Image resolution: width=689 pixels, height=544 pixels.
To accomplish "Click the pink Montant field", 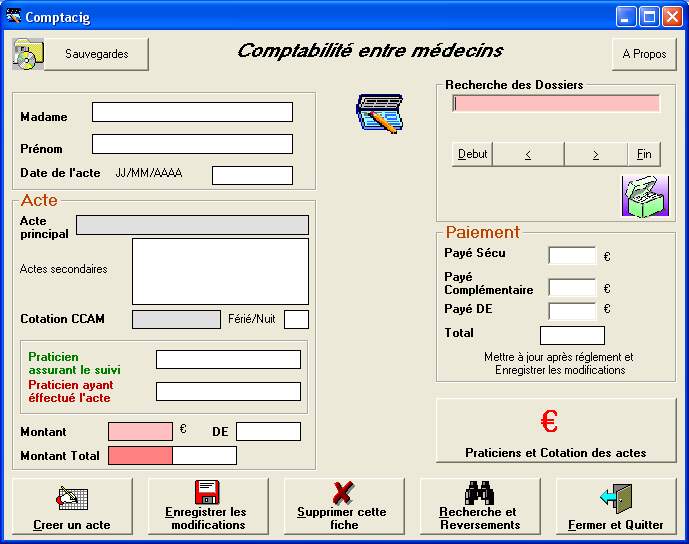I will pyautogui.click(x=140, y=432).
